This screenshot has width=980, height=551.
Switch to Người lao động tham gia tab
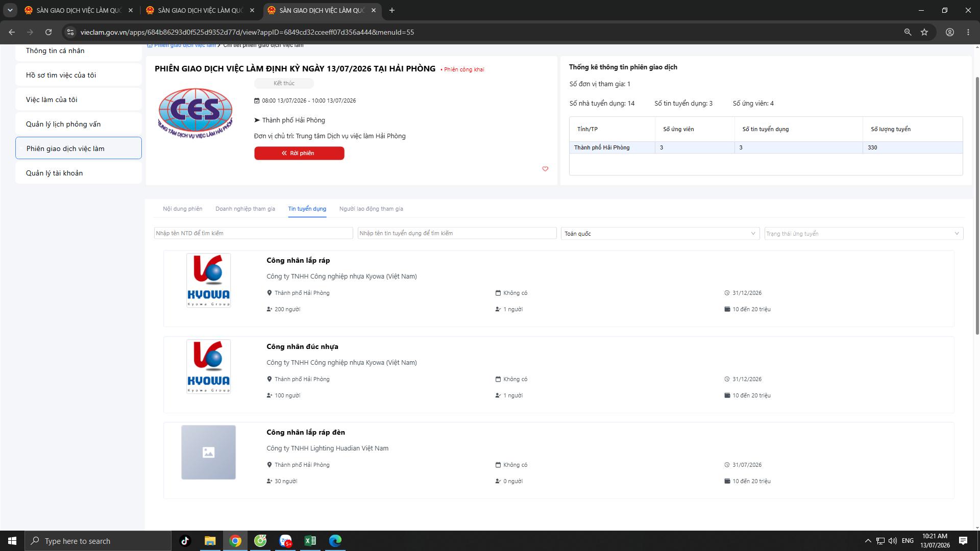(x=371, y=209)
